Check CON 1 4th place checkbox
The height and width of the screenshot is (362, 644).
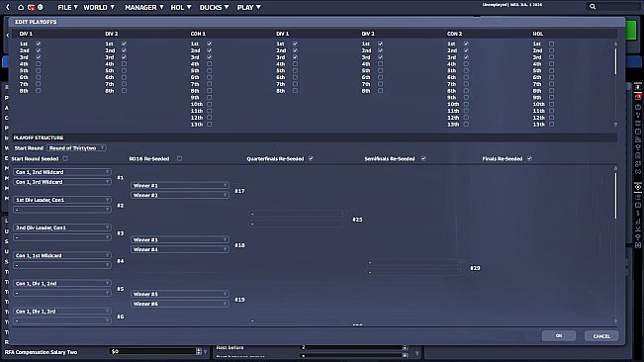[210, 63]
